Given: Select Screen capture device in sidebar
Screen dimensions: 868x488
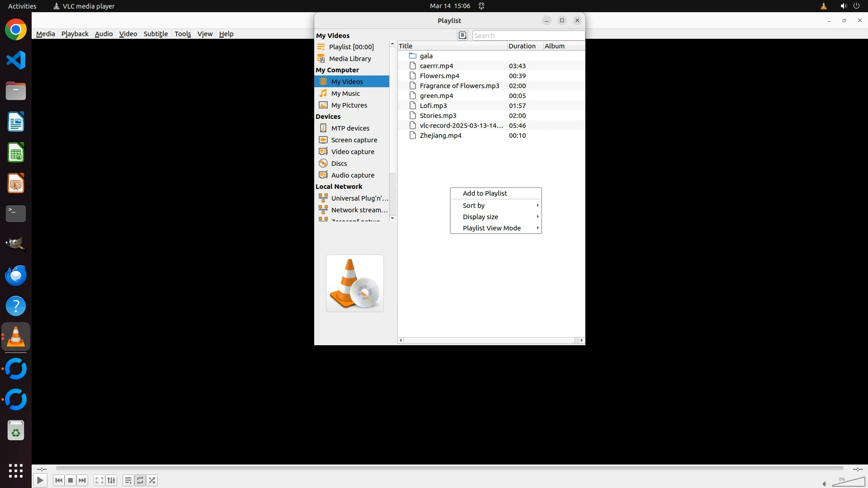Looking at the screenshot, I should 354,140.
